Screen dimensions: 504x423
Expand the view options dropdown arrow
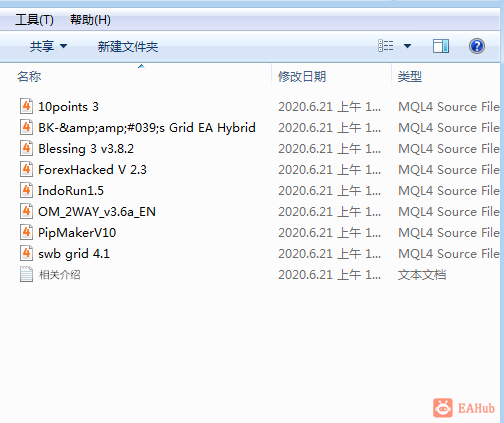pos(407,46)
